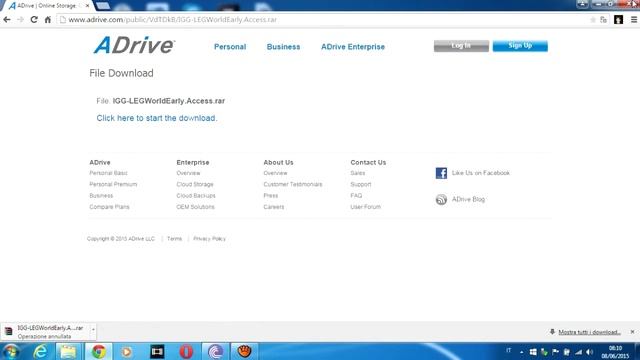Go back with the browser back arrow
The image size is (640, 360).
coord(7,19)
